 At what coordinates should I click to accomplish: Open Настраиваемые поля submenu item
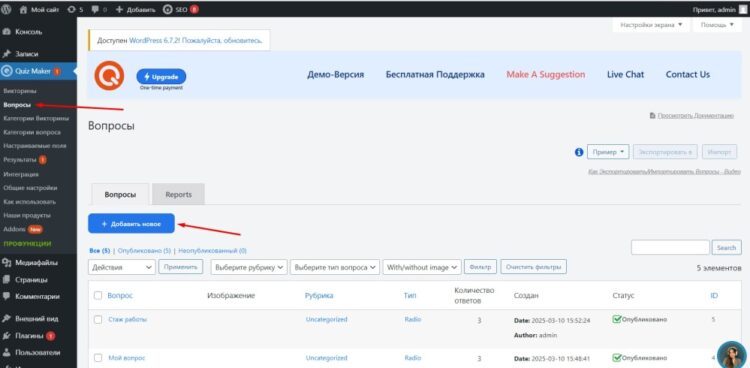[x=35, y=145]
